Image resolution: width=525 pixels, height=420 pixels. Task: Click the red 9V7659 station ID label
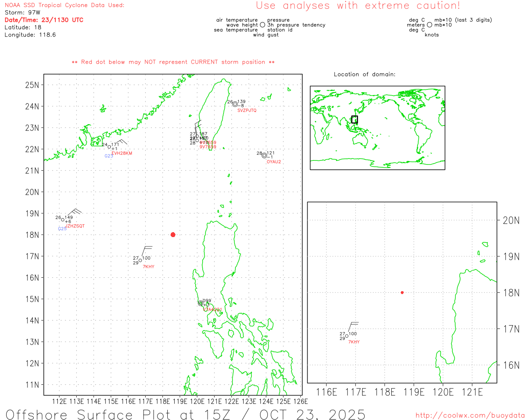coord(208,147)
